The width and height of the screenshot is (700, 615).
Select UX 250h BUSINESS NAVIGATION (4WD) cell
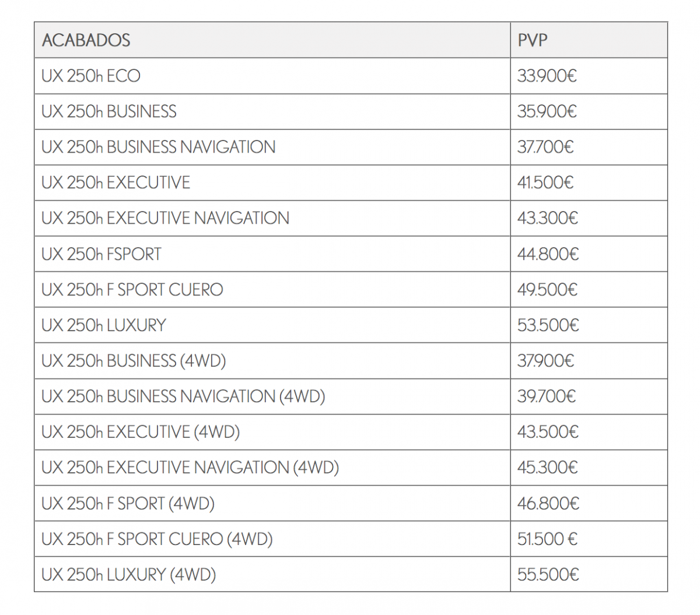183,396
